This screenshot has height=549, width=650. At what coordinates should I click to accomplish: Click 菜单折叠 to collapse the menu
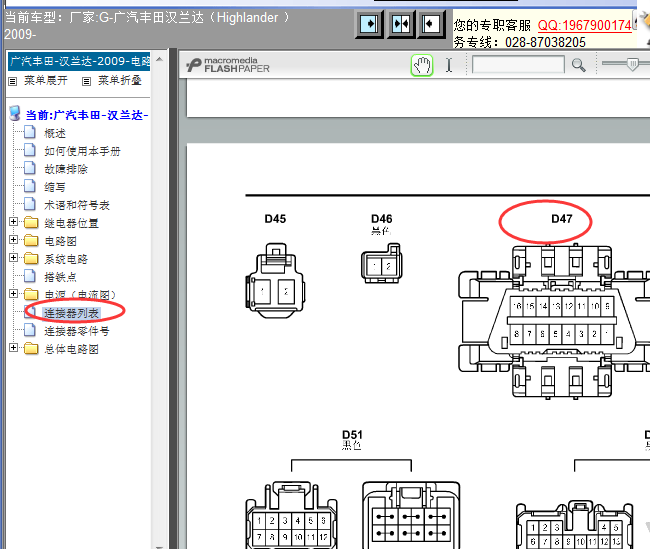click(x=120, y=80)
